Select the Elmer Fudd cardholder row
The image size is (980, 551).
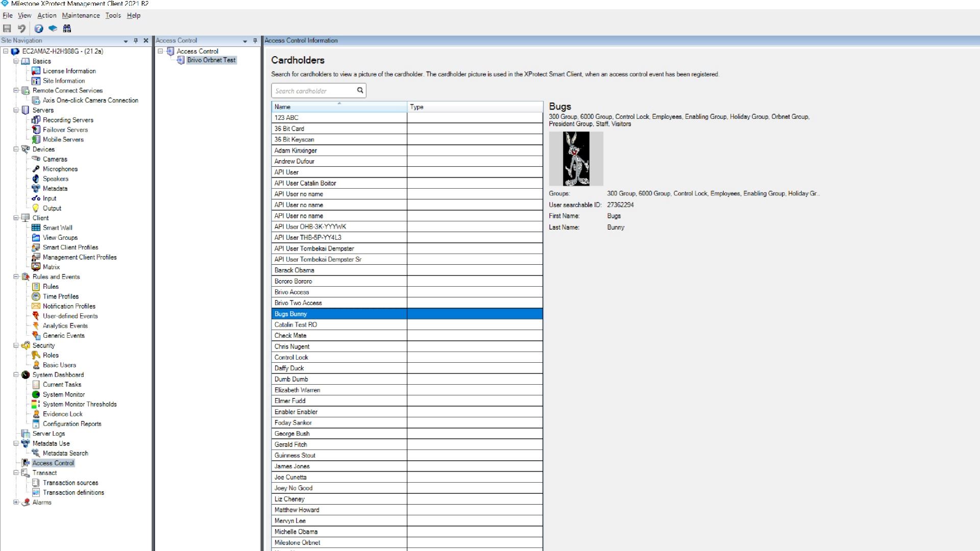point(407,400)
